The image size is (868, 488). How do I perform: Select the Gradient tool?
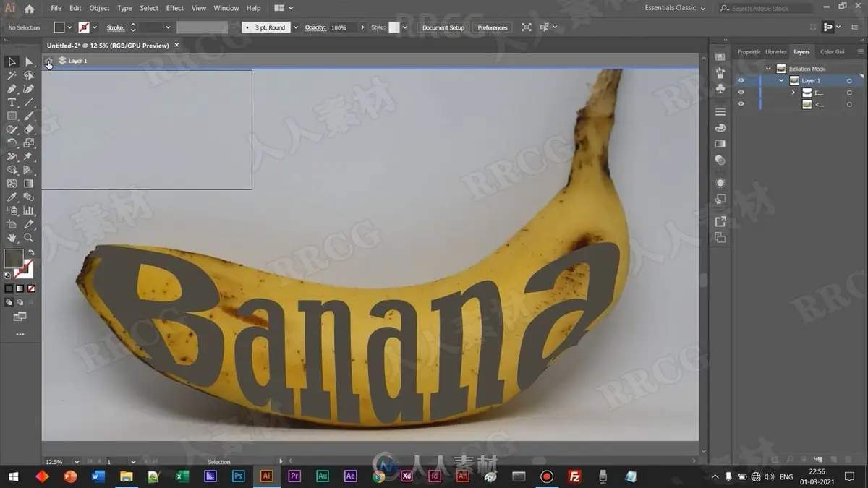[x=29, y=184]
